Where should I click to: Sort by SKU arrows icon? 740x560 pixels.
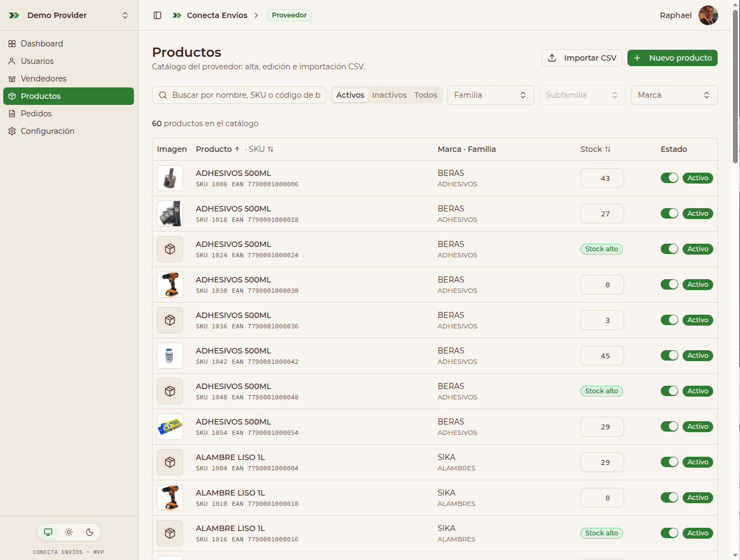click(x=271, y=149)
